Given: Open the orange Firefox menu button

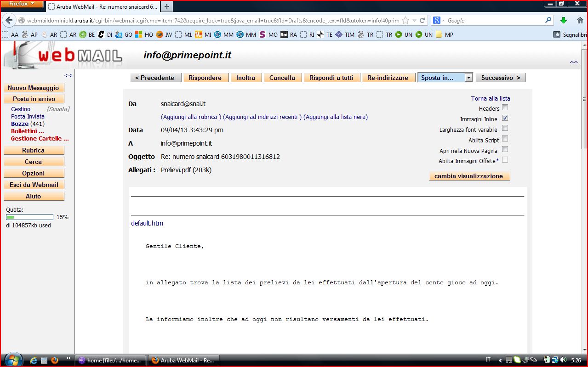Looking at the screenshot, I should click(x=22, y=4).
